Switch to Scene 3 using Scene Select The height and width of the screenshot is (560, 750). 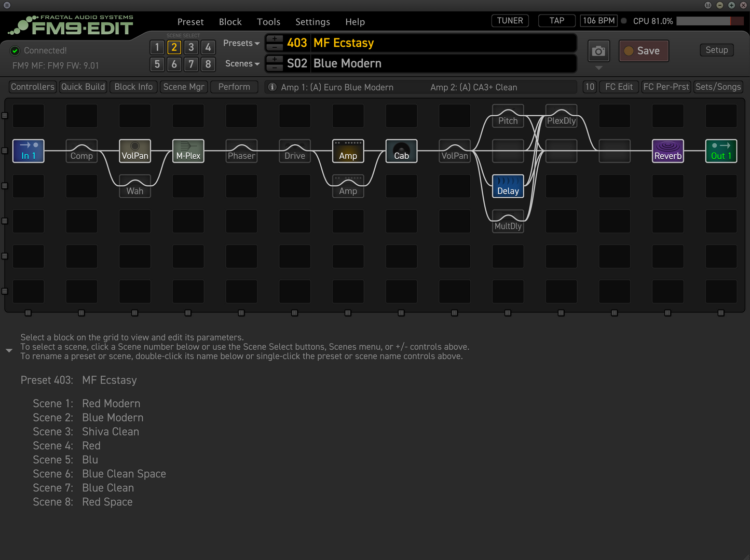191,47
